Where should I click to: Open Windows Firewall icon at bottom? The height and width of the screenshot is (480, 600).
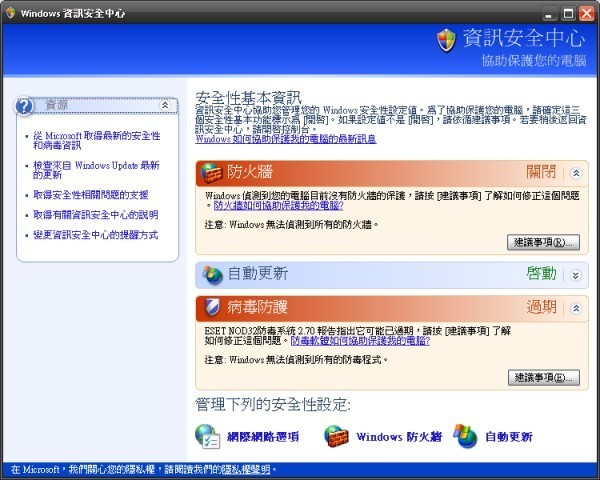pos(336,436)
